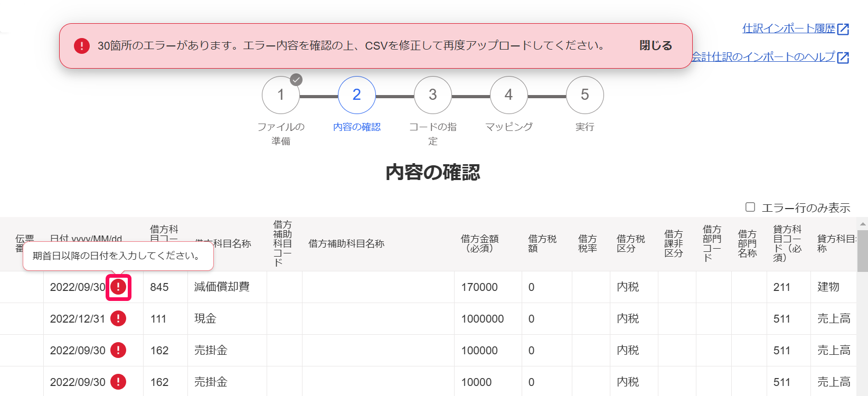Click error icon beside 2022/12/31 date

[x=118, y=318]
